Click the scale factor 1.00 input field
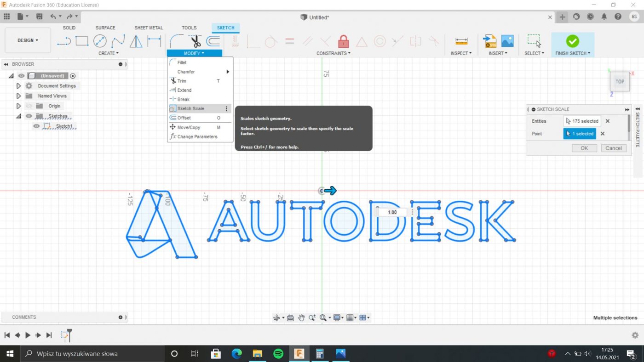 tap(392, 212)
